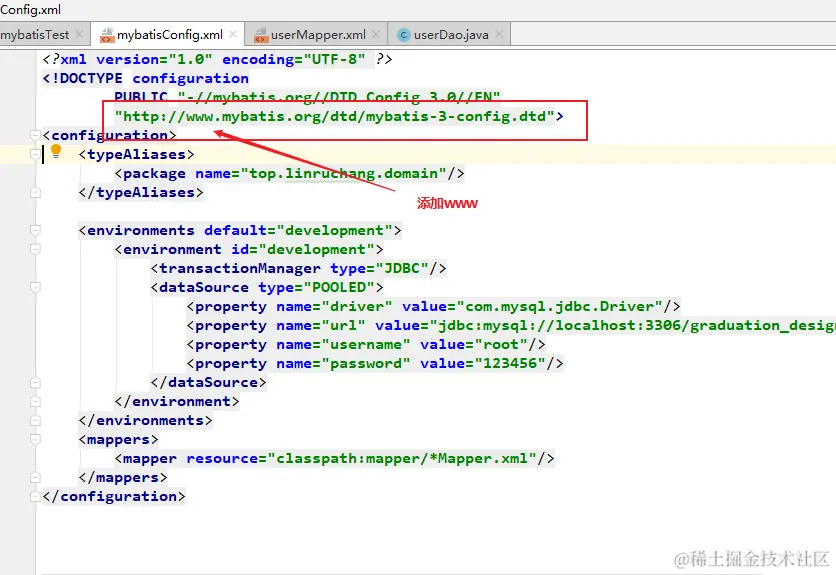Close the userDao.java tab
The image size is (836, 575).
499,34
